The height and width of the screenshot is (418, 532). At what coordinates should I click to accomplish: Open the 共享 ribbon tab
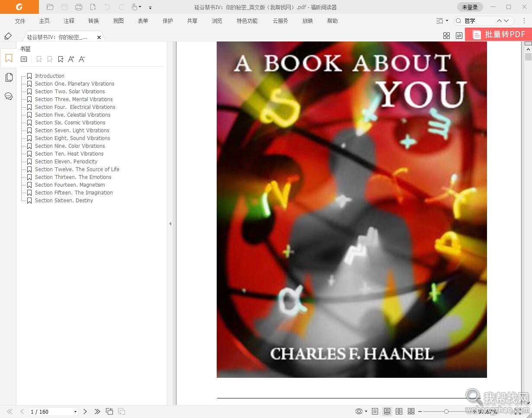(x=192, y=21)
